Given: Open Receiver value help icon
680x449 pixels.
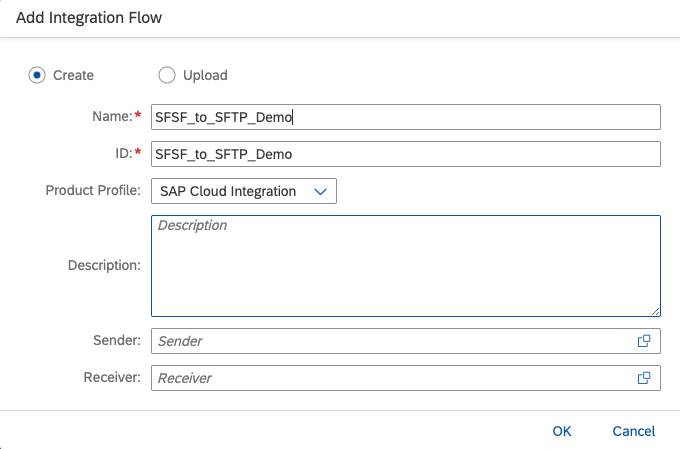Looking at the screenshot, I should click(x=644, y=378).
